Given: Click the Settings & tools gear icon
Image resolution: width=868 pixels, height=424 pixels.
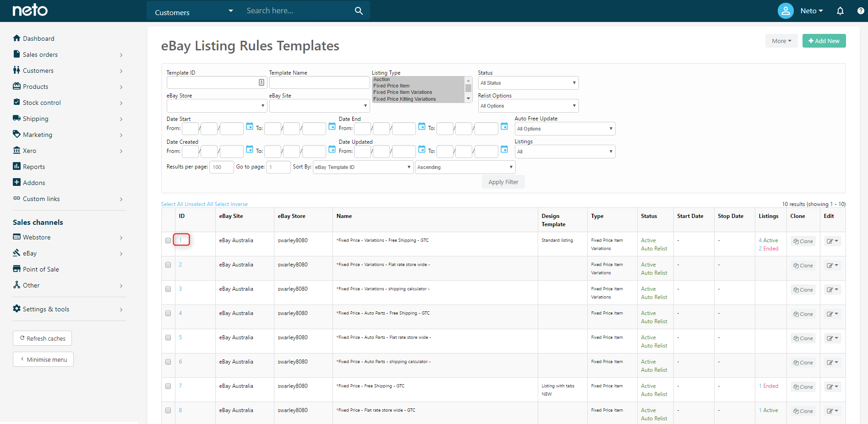Looking at the screenshot, I should coord(17,309).
